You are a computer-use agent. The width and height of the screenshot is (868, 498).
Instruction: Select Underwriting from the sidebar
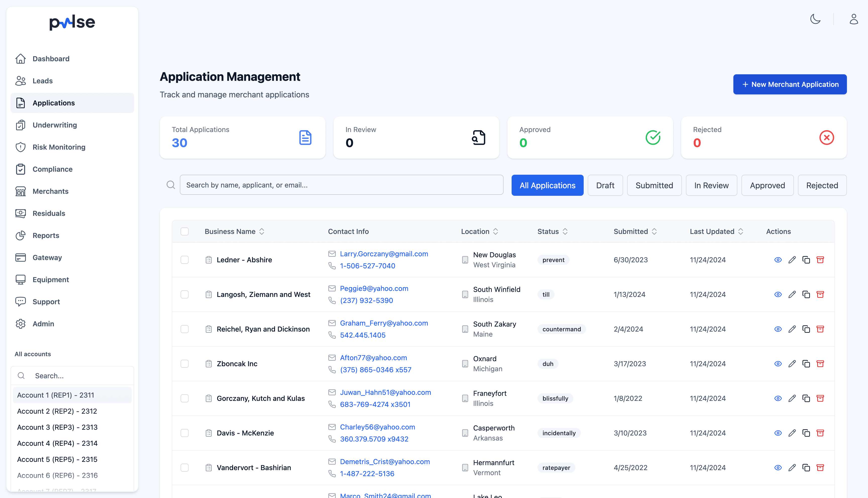(55, 125)
